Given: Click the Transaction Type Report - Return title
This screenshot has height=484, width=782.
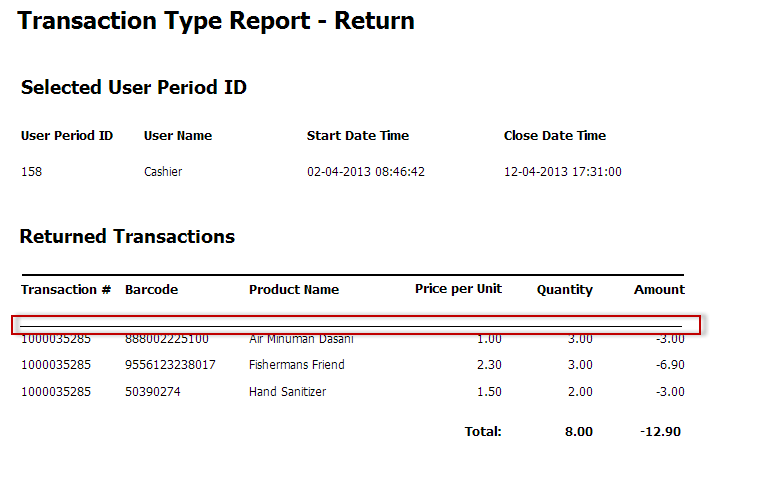Looking at the screenshot, I should point(216,21).
